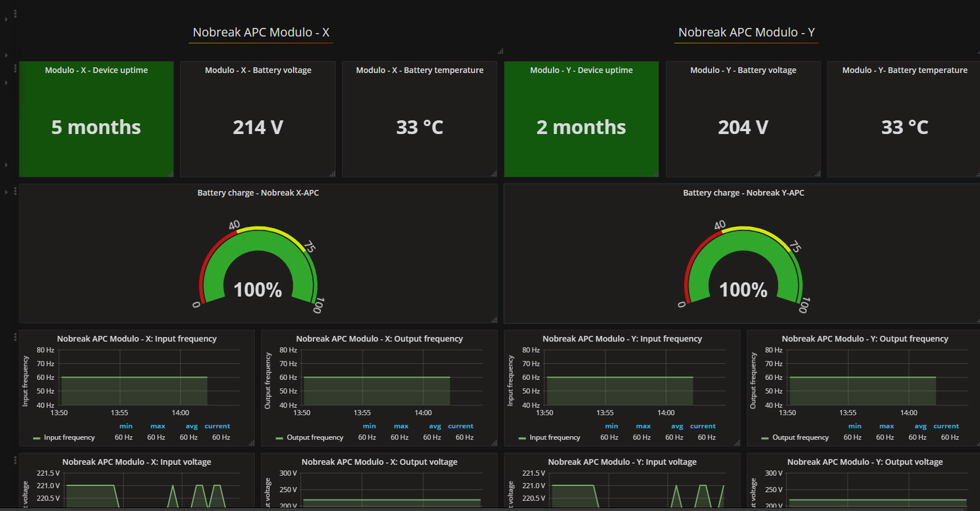Click the green color line of Y Output frequency legend
This screenshot has width=980, height=511.
(765, 439)
